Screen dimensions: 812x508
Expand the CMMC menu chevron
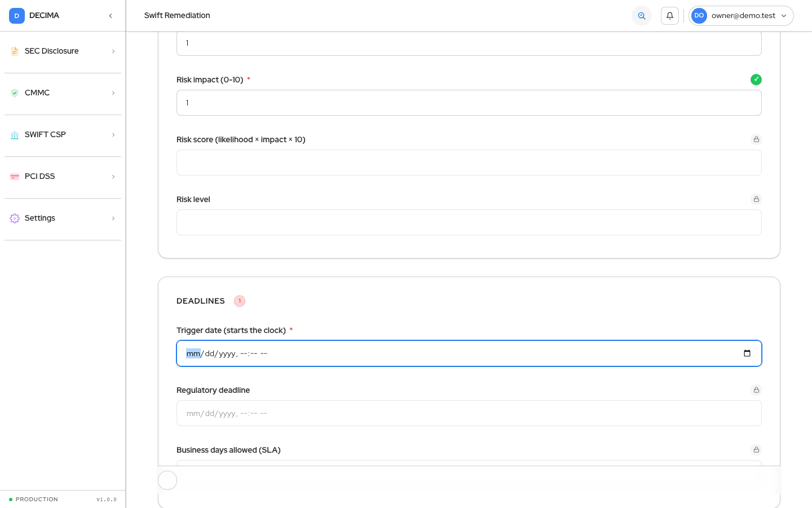pos(113,93)
